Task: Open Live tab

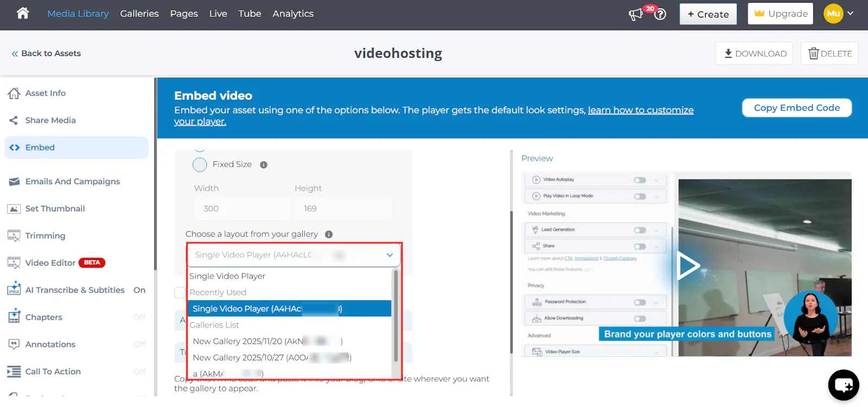Action: point(218,14)
